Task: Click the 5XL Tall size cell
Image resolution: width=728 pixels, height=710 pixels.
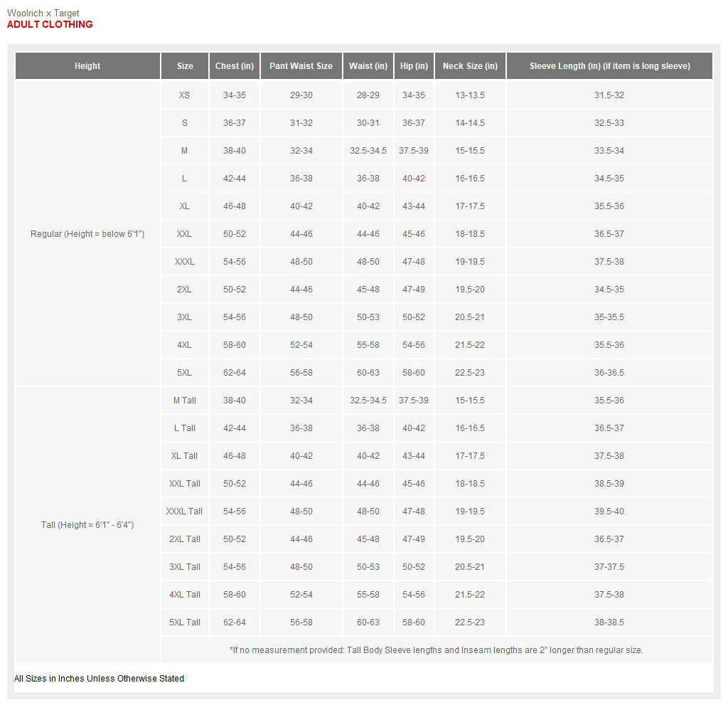Action: (185, 622)
